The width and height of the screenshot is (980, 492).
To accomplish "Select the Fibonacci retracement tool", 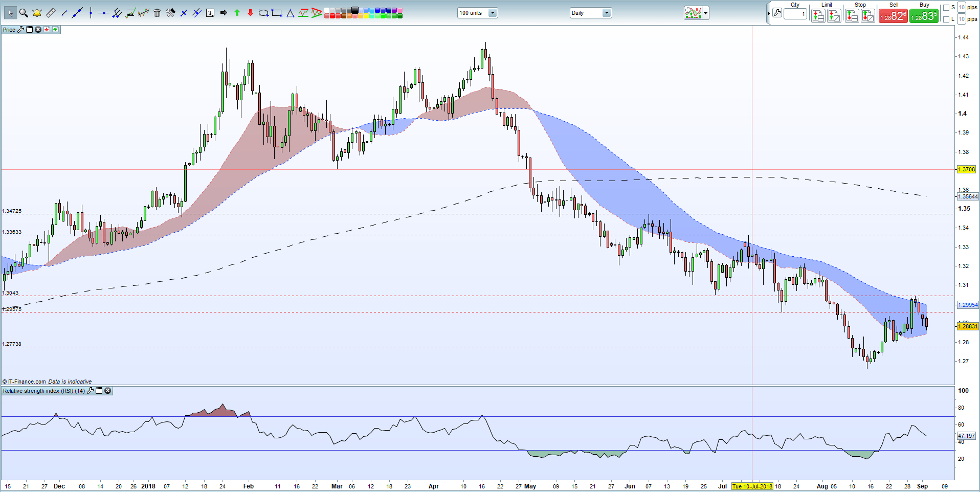I will (130, 13).
